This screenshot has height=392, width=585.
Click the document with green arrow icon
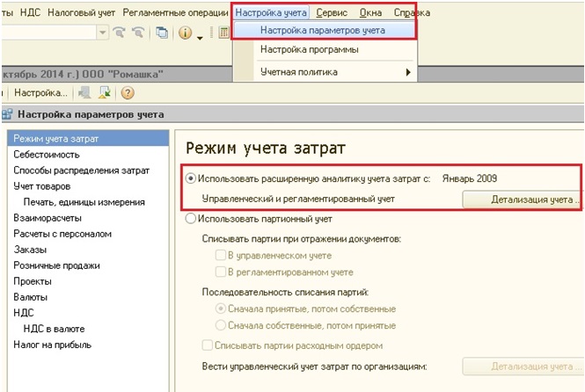pyautogui.click(x=105, y=92)
